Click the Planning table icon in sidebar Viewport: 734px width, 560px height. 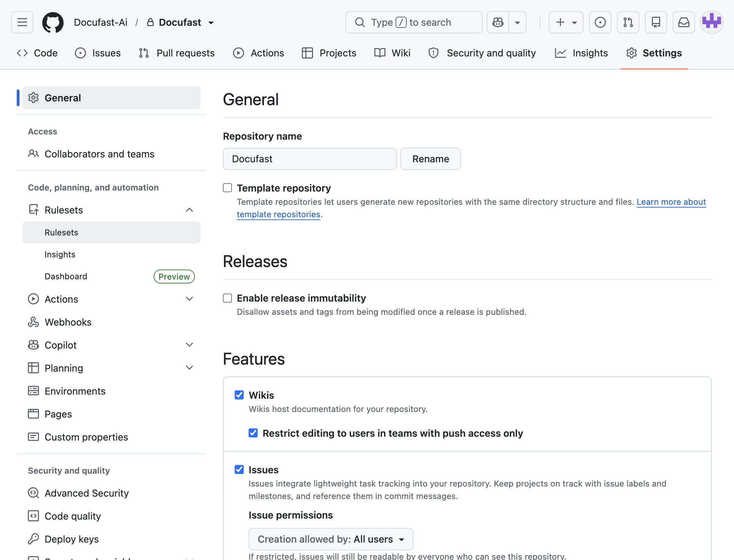tap(33, 368)
